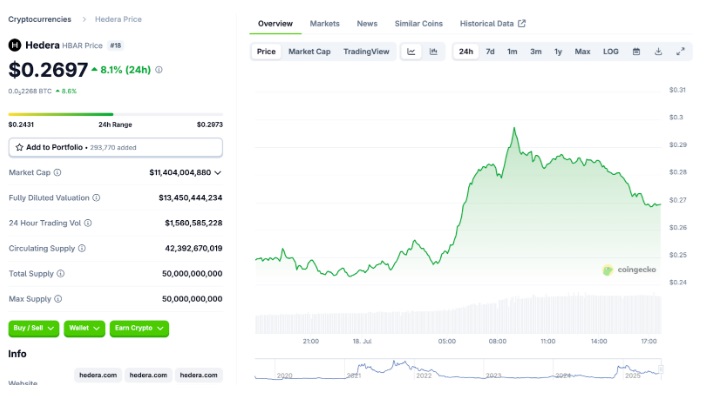Open the calendar date range picker
This screenshot has width=710, height=407.
coord(636,51)
